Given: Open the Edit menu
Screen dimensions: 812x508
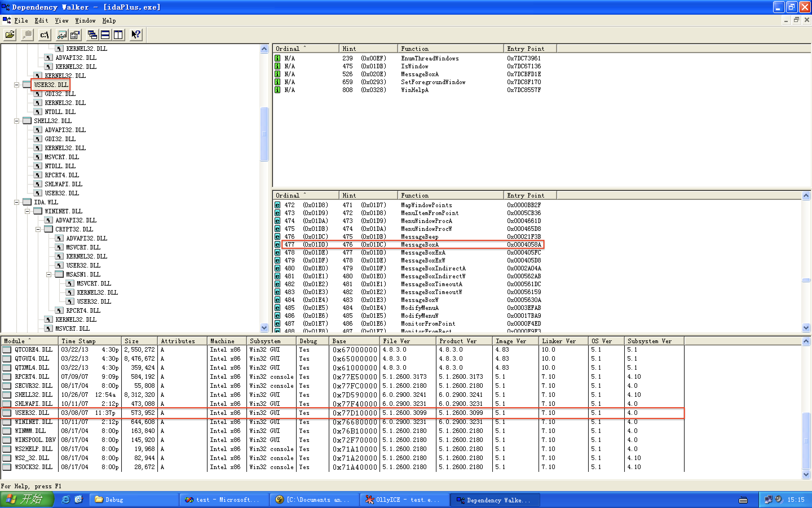Looking at the screenshot, I should pyautogui.click(x=41, y=21).
